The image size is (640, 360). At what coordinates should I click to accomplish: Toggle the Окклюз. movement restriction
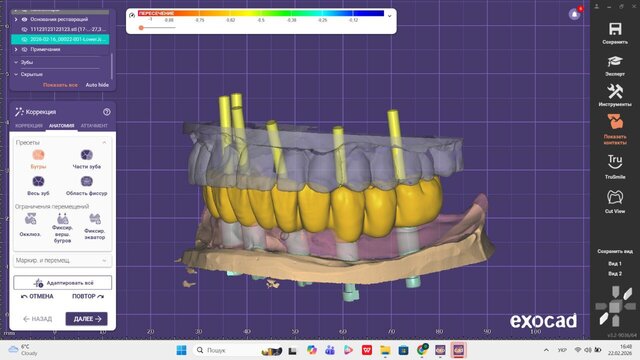coord(30,225)
